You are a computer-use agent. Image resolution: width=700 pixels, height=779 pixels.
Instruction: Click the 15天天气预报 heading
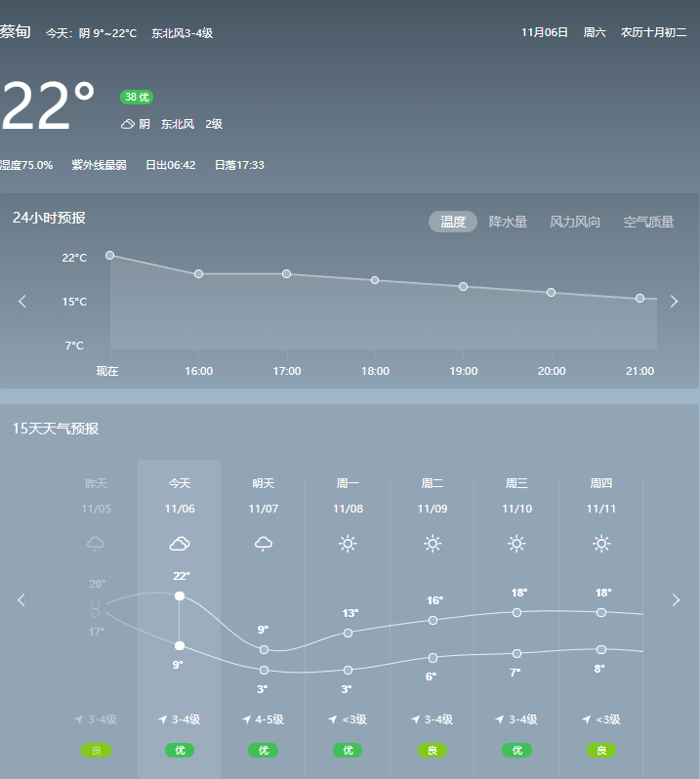[55, 429]
